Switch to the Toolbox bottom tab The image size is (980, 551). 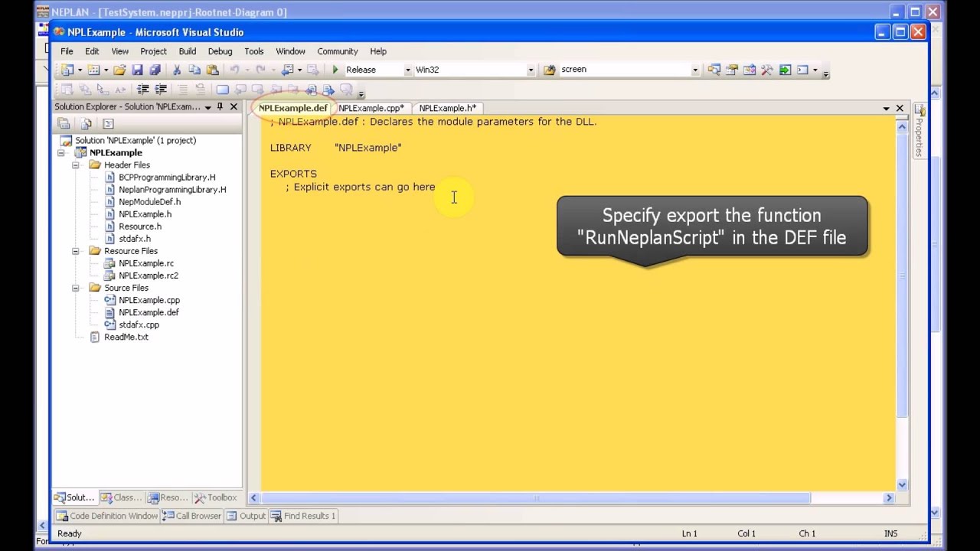216,497
